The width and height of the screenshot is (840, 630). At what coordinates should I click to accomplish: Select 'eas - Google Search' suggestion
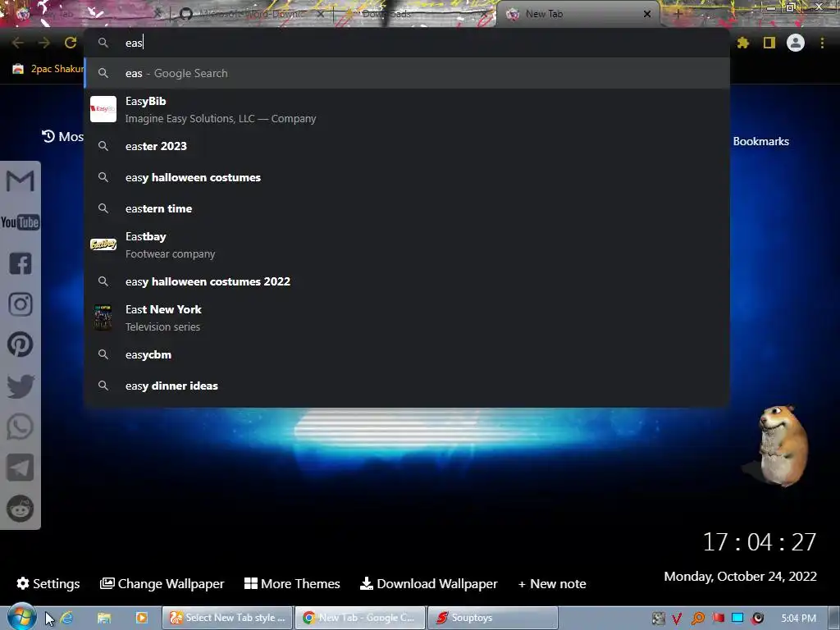(x=407, y=73)
